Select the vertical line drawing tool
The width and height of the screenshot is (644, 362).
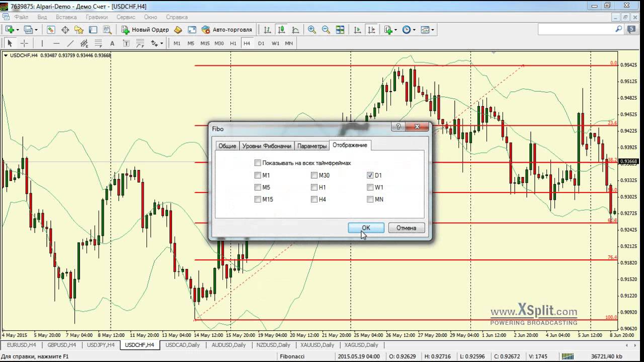tap(42, 43)
